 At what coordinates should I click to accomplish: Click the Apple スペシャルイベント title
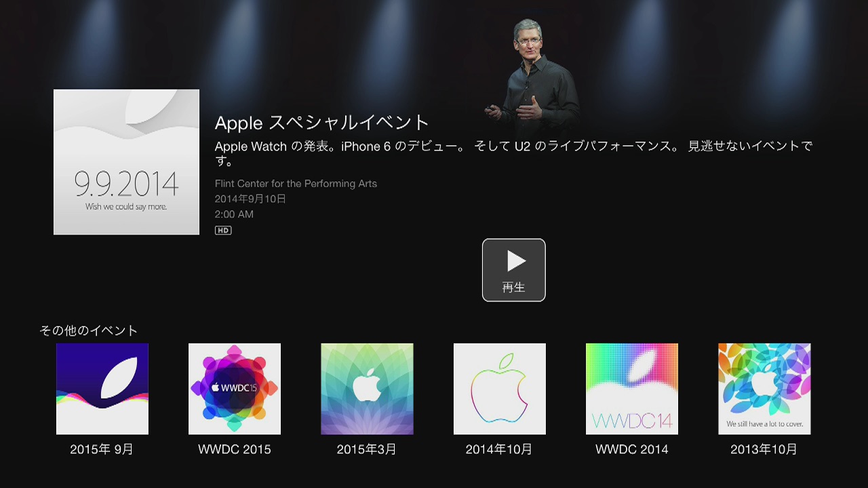pyautogui.click(x=322, y=123)
